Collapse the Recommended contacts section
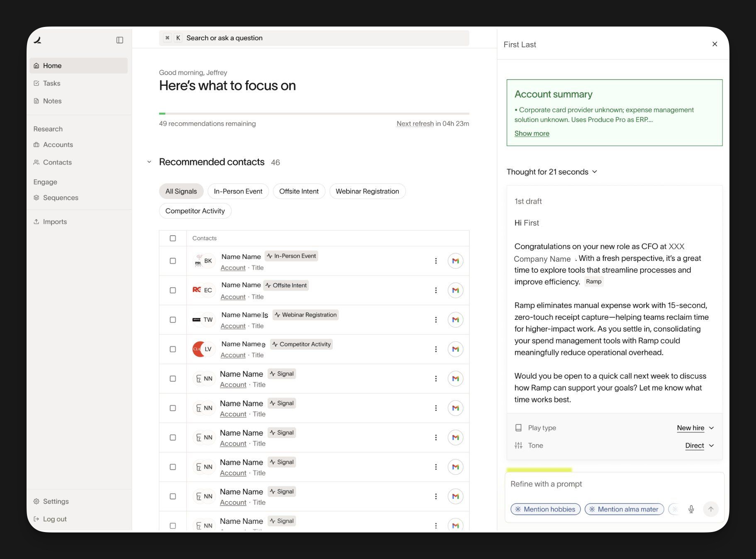Viewport: 756px width, 559px height. coord(149,162)
